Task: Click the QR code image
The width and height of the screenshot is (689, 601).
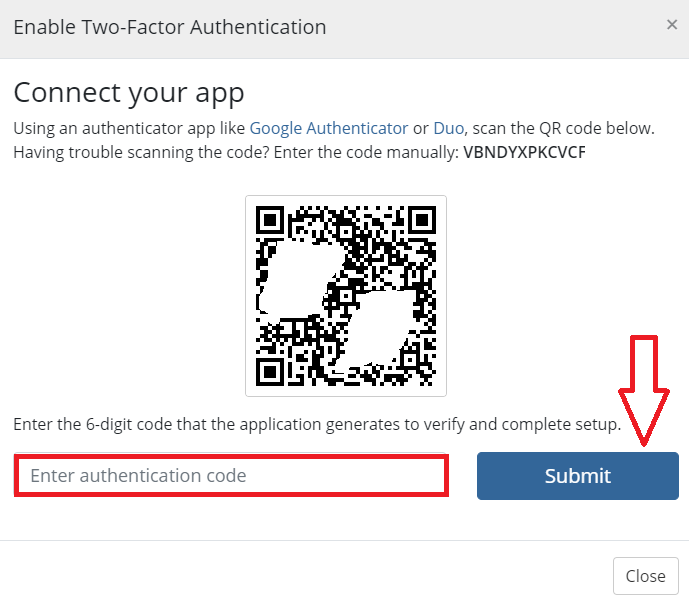Action: pyautogui.click(x=346, y=296)
